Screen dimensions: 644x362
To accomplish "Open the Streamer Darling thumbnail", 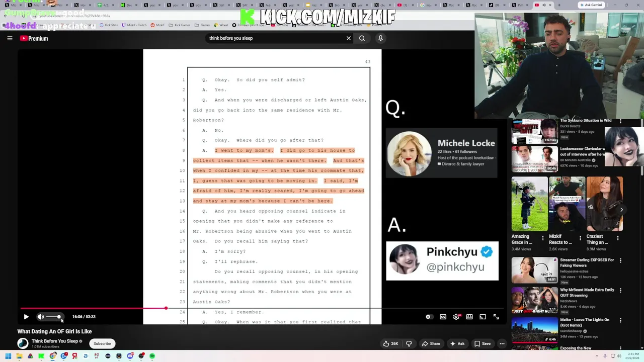I will [534, 270].
